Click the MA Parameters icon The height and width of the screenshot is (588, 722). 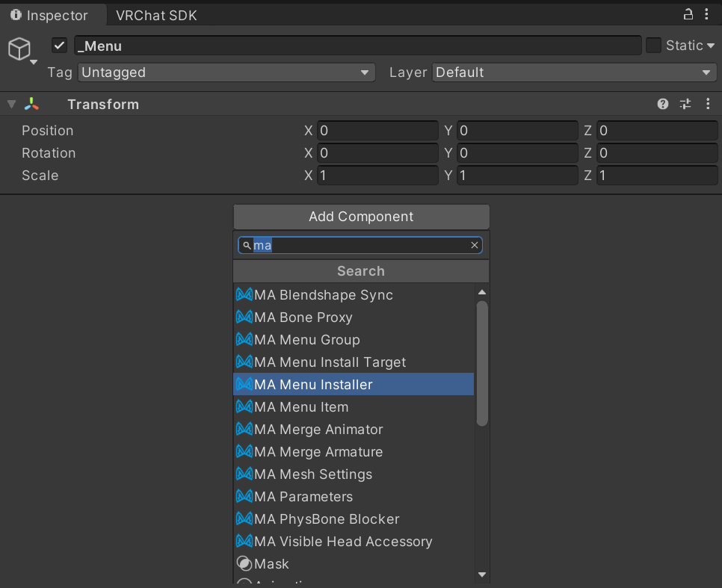click(244, 496)
